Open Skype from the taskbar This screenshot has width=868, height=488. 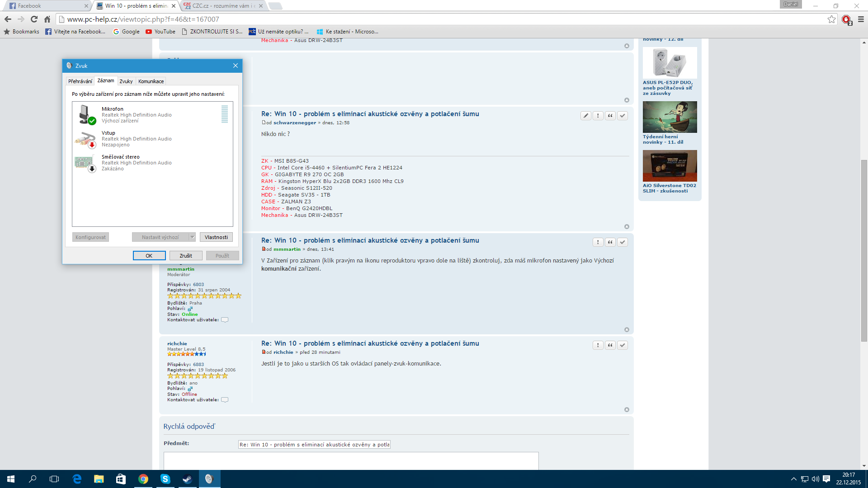(x=165, y=479)
